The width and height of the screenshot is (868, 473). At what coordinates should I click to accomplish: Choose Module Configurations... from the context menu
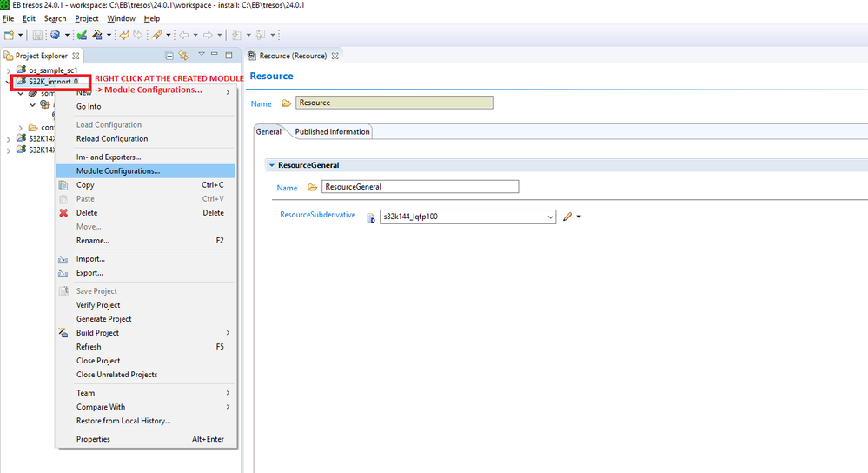[146, 171]
